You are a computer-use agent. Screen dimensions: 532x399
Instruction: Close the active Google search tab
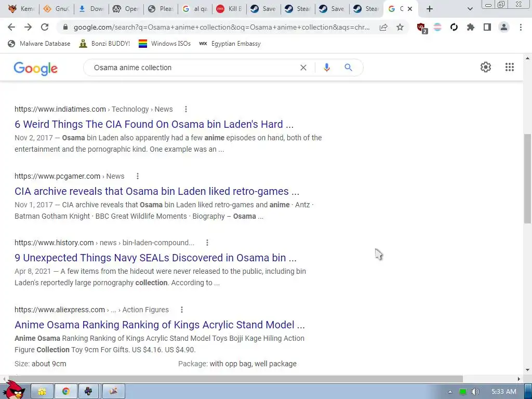point(410,9)
